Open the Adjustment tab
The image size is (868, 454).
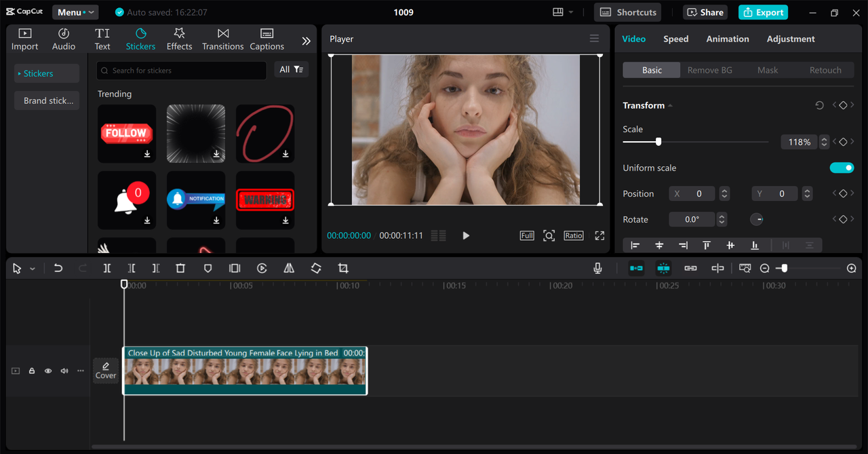[x=791, y=39]
